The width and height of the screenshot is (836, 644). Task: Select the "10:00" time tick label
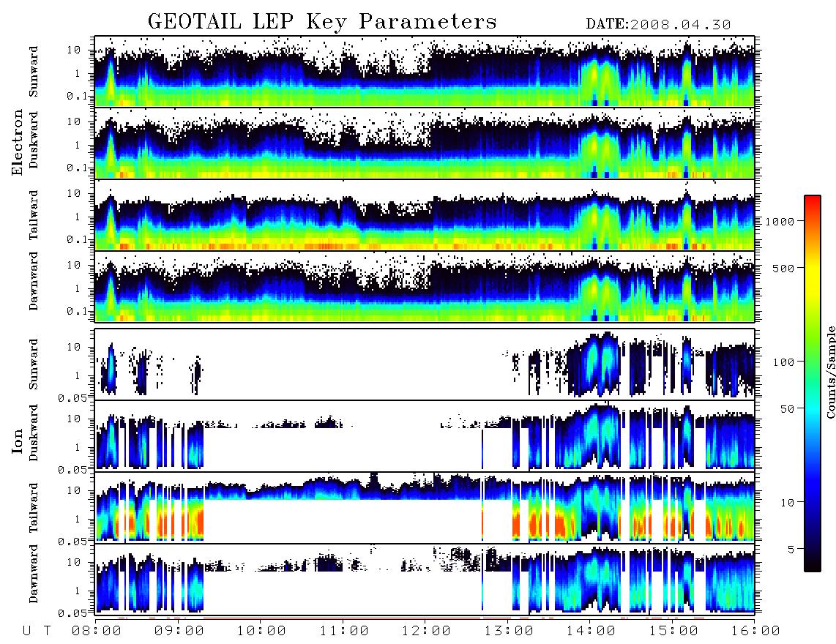(261, 631)
